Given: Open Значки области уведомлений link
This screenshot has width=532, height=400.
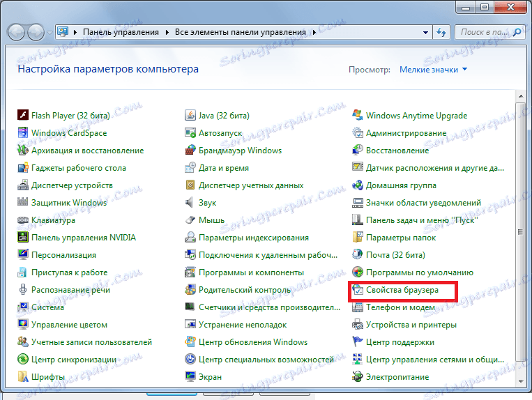Looking at the screenshot, I should tap(423, 202).
